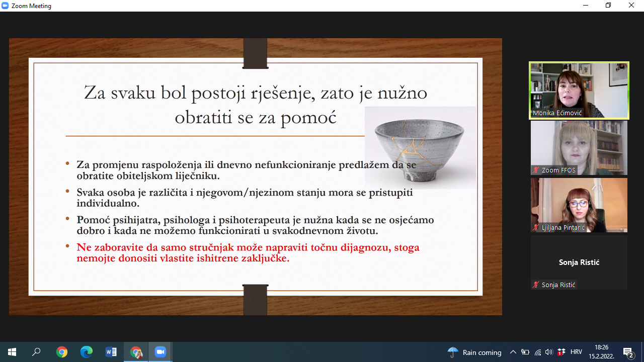Launch Google Chrome next to the search icon
This screenshot has width=644, height=362.
(62, 352)
